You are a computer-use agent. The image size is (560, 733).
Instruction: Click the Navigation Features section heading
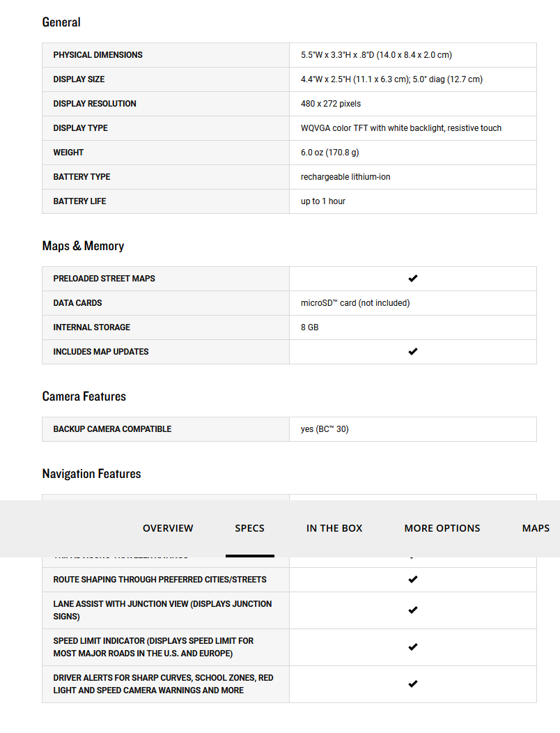91,474
